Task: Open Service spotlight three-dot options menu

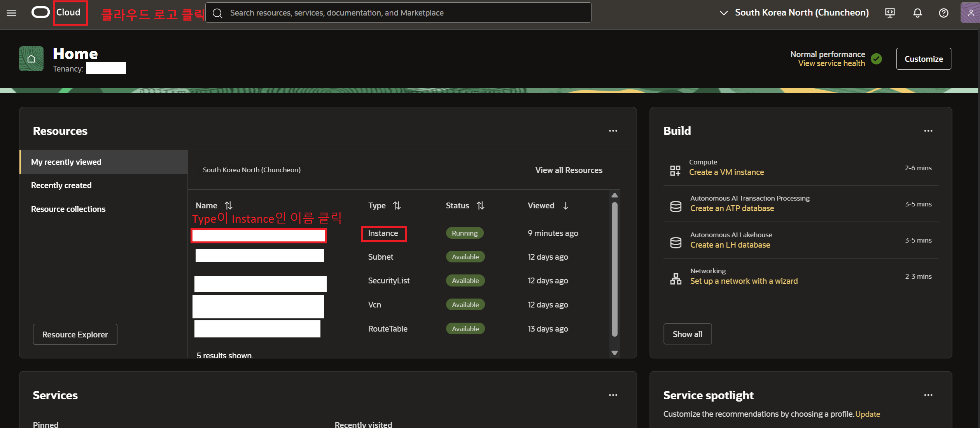Action: (x=928, y=395)
